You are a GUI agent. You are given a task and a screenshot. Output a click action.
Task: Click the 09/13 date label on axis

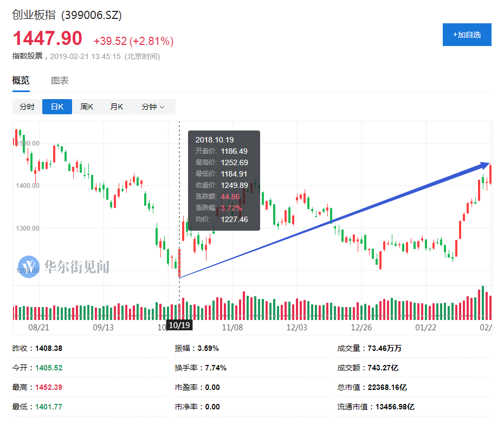pyautogui.click(x=103, y=328)
